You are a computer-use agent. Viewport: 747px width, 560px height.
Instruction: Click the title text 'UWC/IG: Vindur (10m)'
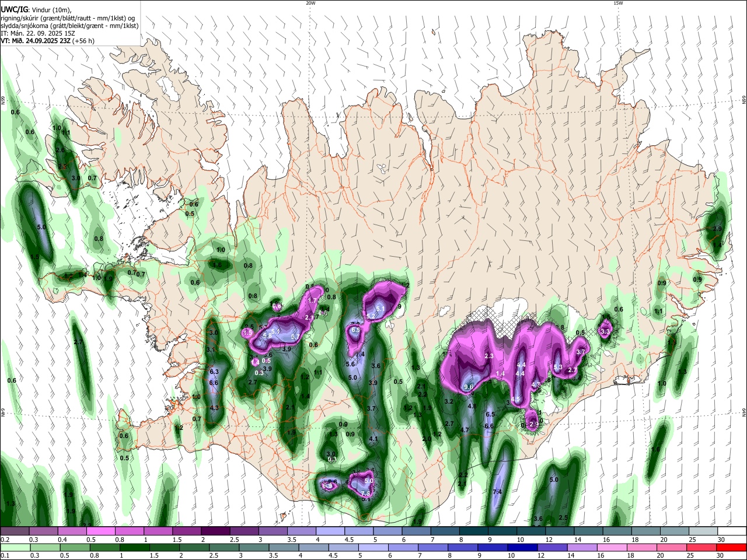[34, 10]
